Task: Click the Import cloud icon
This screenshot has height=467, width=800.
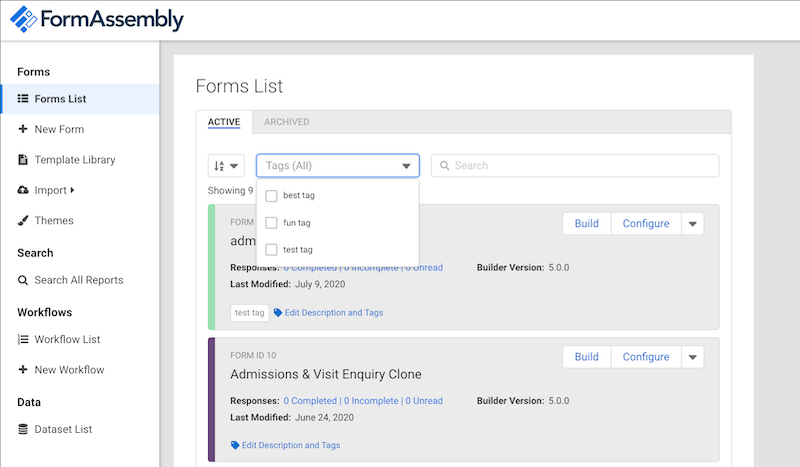Action: pos(23,190)
